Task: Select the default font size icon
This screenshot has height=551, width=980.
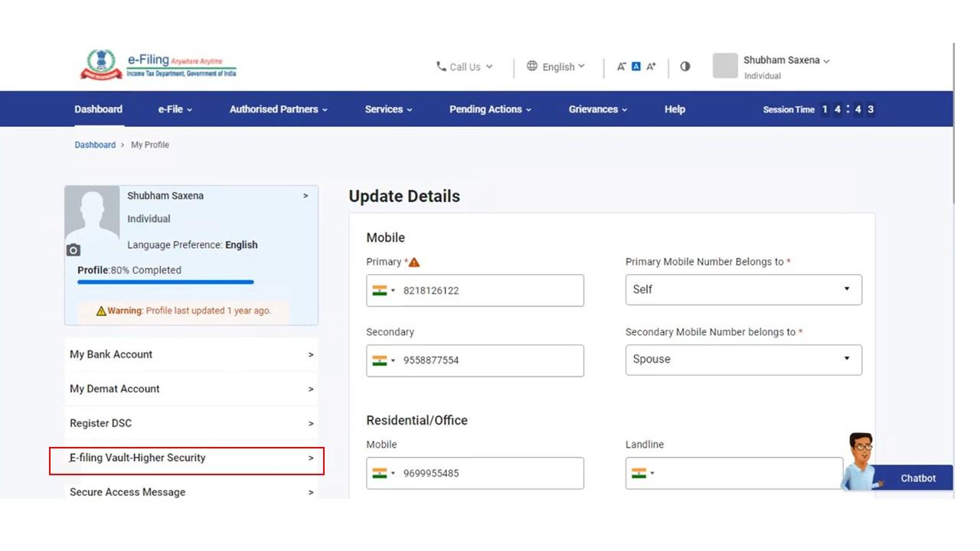Action: pos(635,67)
